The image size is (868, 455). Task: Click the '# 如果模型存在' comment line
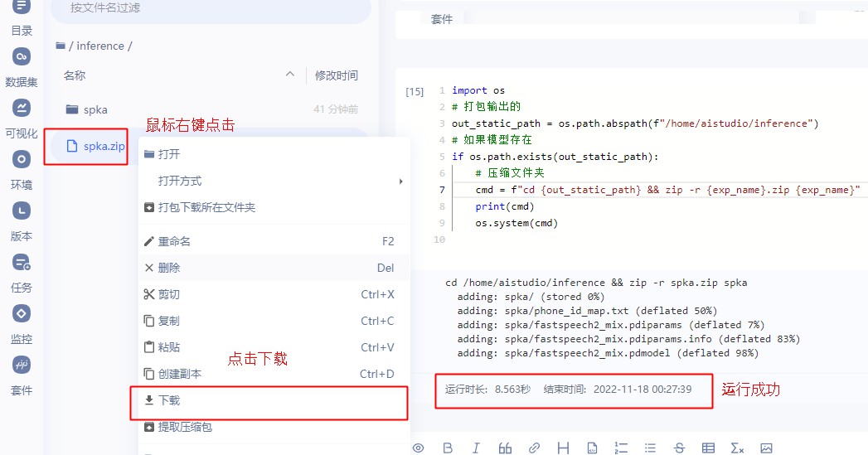(492, 140)
